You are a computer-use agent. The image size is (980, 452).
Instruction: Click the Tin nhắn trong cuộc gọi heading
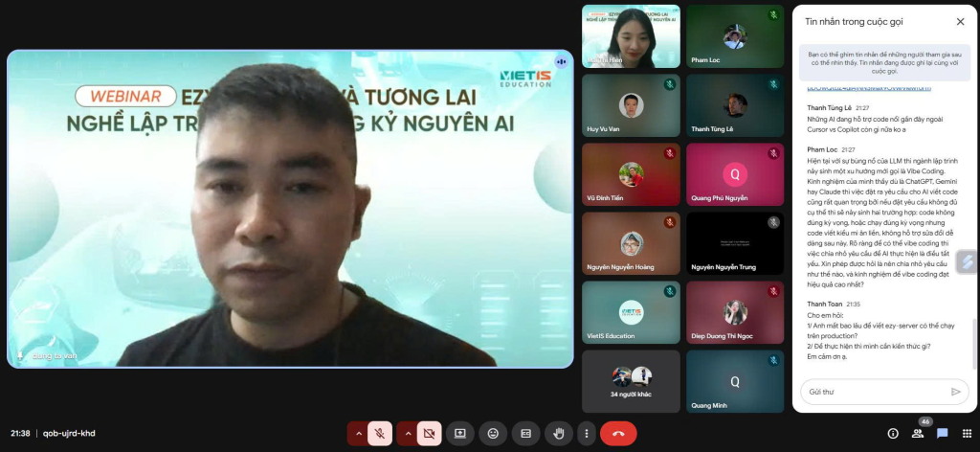point(854,22)
